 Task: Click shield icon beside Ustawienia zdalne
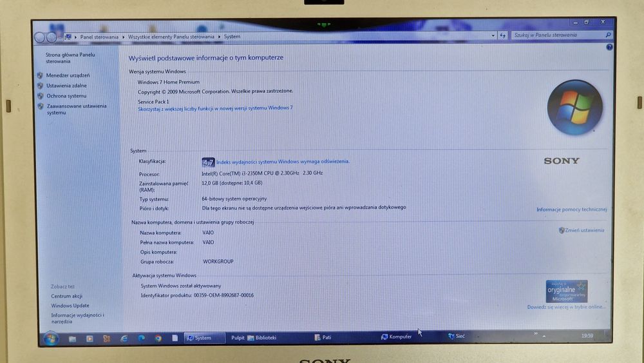[40, 86]
